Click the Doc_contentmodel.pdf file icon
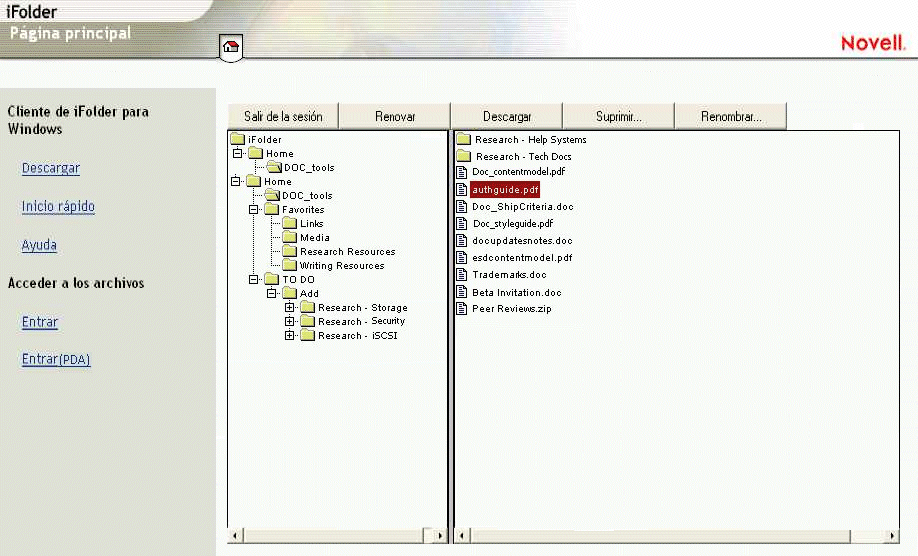 coord(462,172)
